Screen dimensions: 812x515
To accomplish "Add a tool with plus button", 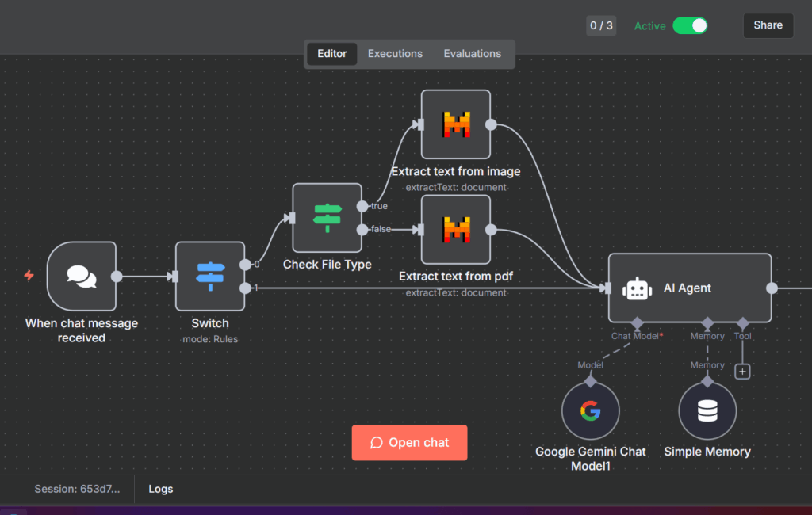I will [x=742, y=371].
